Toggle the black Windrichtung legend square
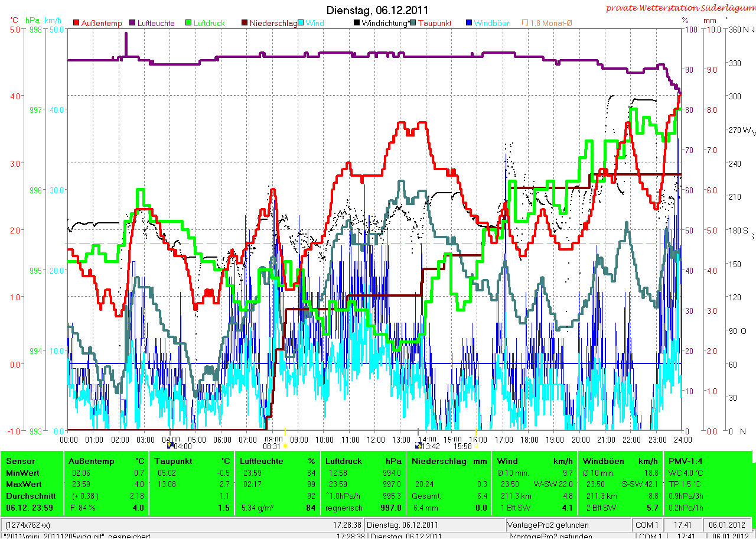This screenshot has height=539, width=756. coord(357,23)
